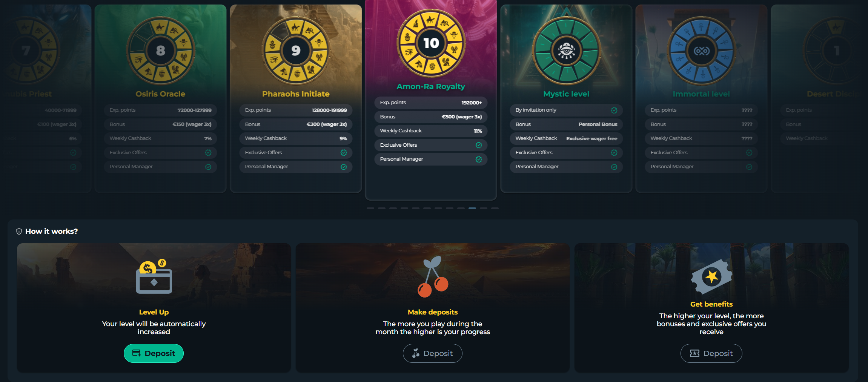Click the Mystic level eye wheel badge
Viewport: 868px width, 382px height.
[x=566, y=51]
